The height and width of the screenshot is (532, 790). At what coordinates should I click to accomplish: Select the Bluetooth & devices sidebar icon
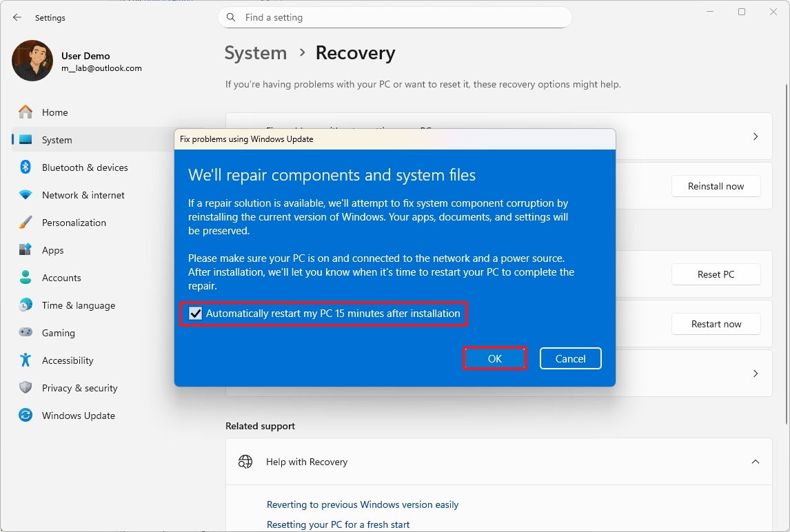pos(25,167)
